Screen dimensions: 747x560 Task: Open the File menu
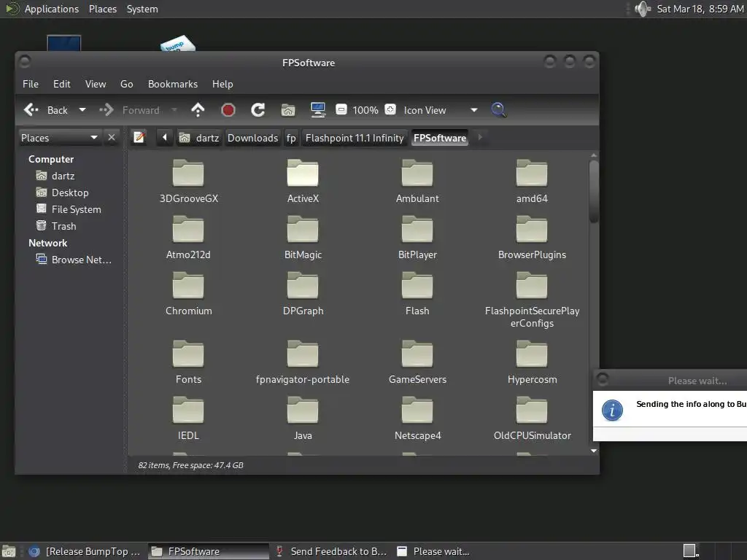pyautogui.click(x=31, y=84)
